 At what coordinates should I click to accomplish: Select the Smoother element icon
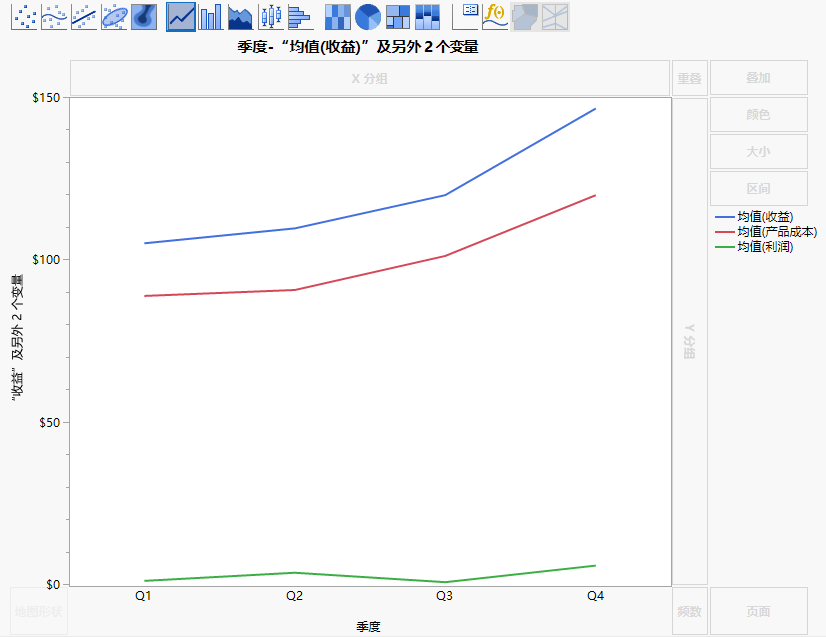(54, 17)
